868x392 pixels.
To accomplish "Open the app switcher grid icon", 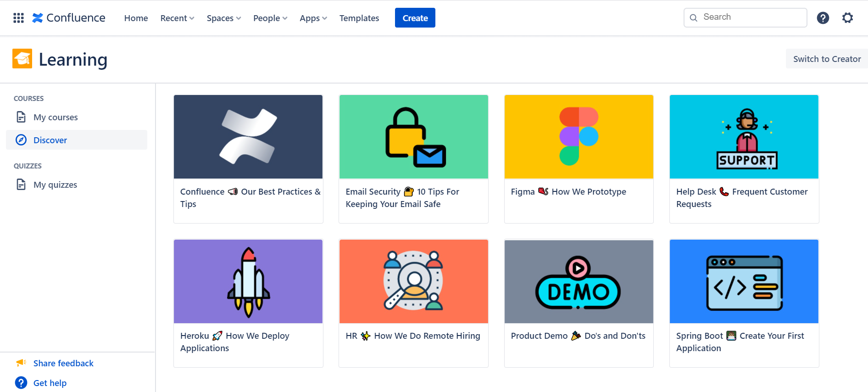I will pos(18,18).
